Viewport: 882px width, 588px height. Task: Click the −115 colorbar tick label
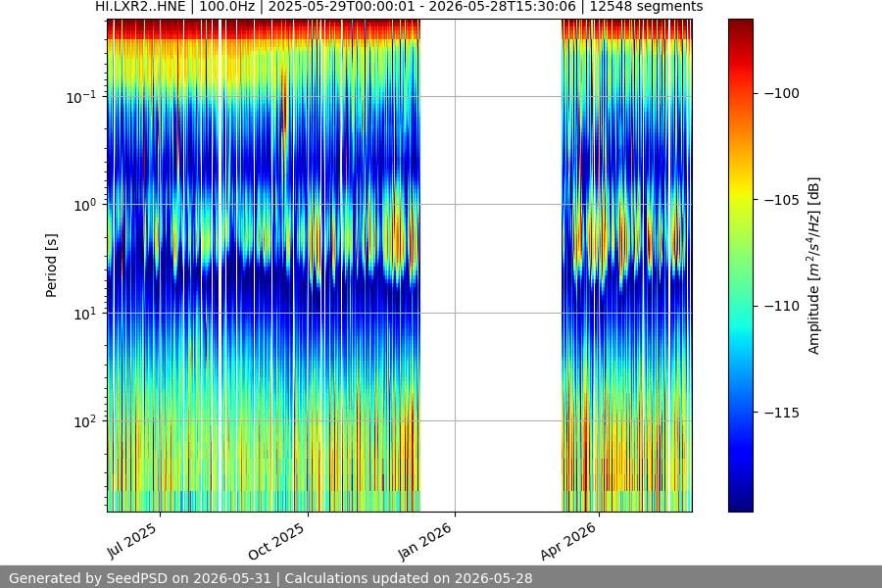pos(782,413)
